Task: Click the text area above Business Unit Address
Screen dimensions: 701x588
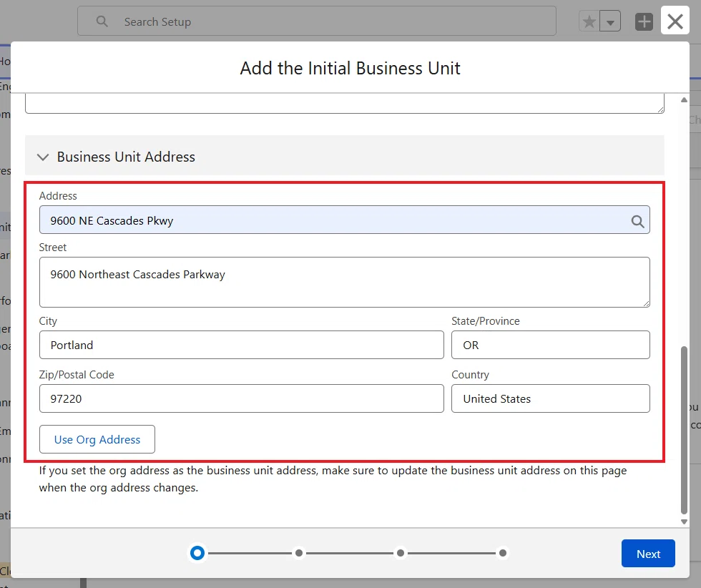Action: point(344,103)
